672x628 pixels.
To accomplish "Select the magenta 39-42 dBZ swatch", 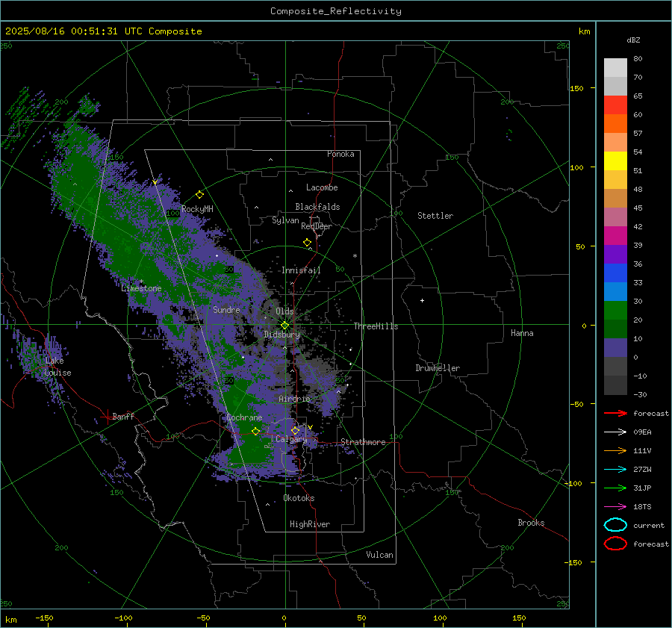I will pos(615,236).
